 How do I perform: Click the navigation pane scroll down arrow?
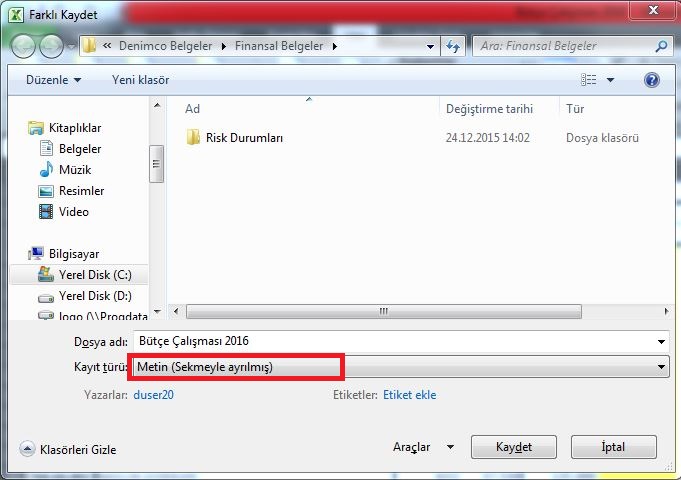(x=157, y=311)
